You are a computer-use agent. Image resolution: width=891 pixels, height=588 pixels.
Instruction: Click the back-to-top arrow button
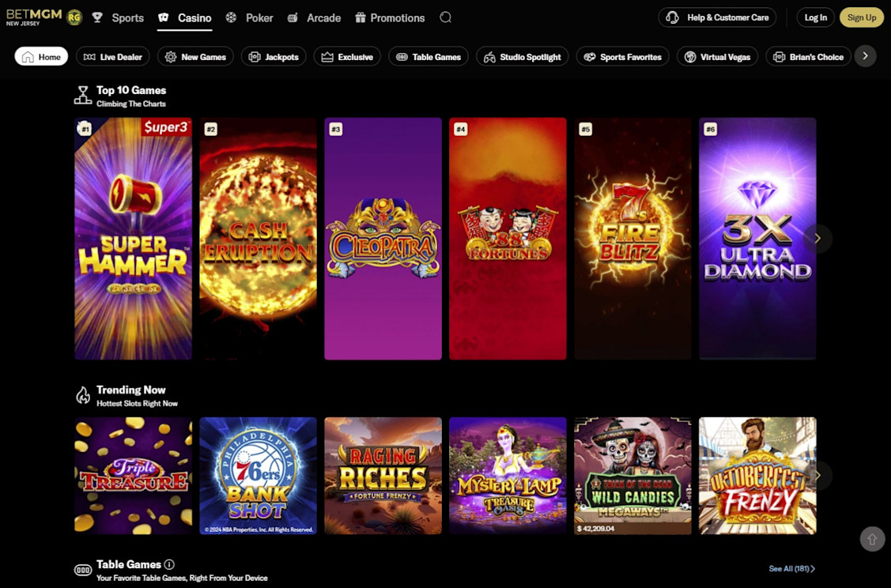pyautogui.click(x=872, y=538)
